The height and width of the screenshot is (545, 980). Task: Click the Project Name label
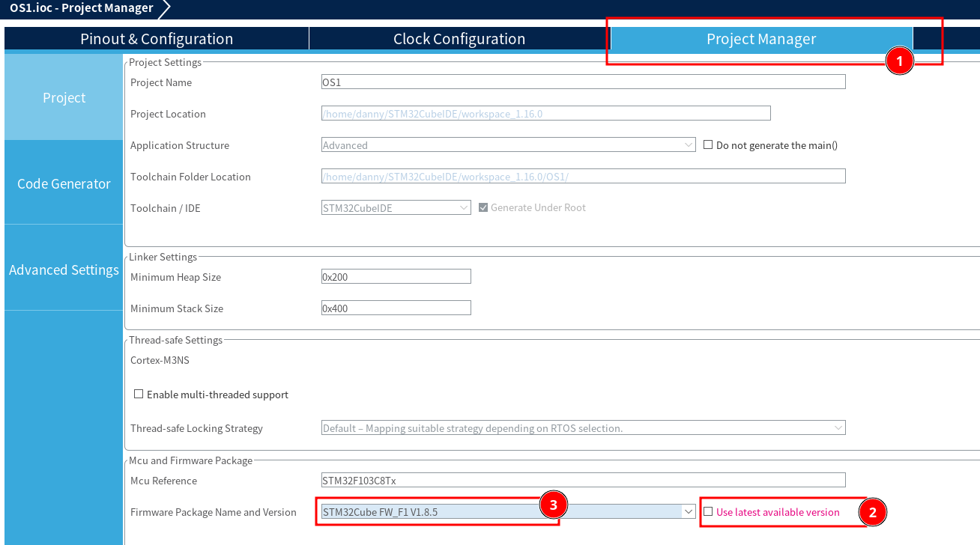pyautogui.click(x=161, y=82)
